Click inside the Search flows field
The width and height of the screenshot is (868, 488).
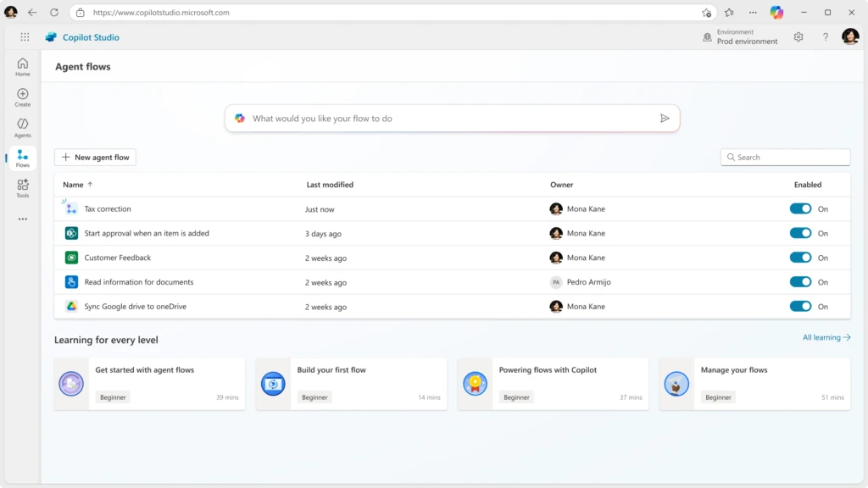click(784, 157)
